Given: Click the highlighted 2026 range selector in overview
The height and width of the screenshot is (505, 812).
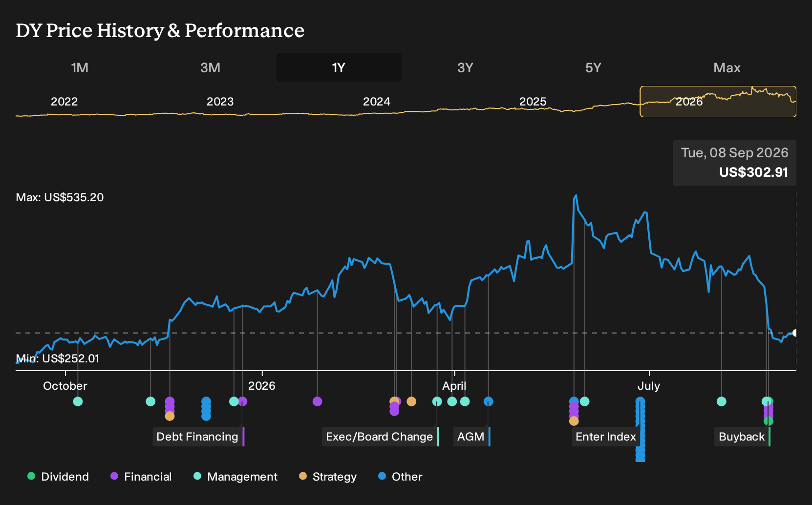Looking at the screenshot, I should [718, 102].
